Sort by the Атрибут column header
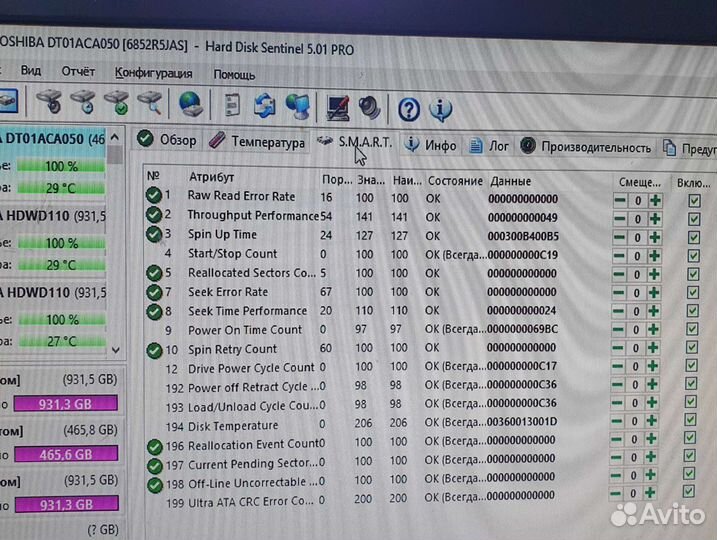 point(211,177)
